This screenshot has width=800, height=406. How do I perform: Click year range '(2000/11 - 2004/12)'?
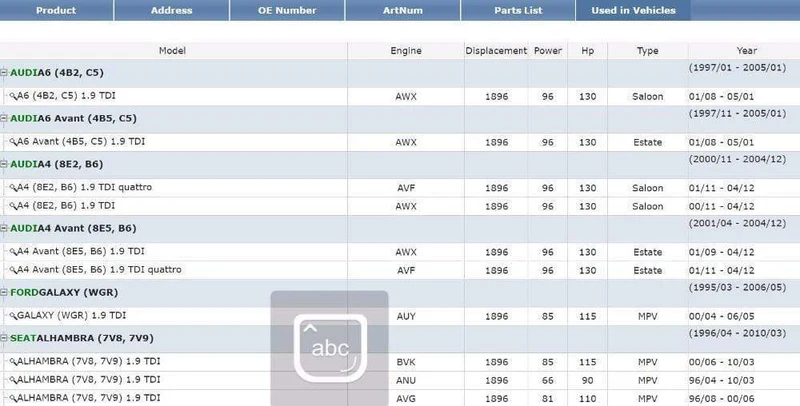coord(737,159)
